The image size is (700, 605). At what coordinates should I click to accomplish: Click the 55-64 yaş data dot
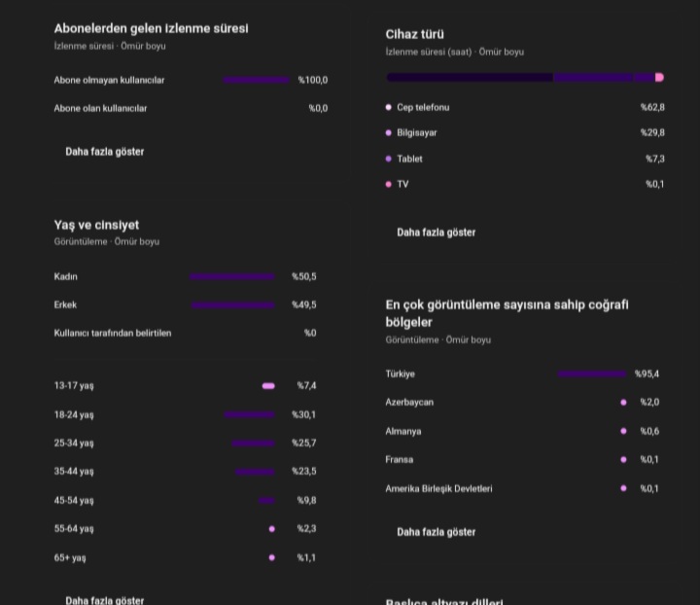tap(272, 529)
